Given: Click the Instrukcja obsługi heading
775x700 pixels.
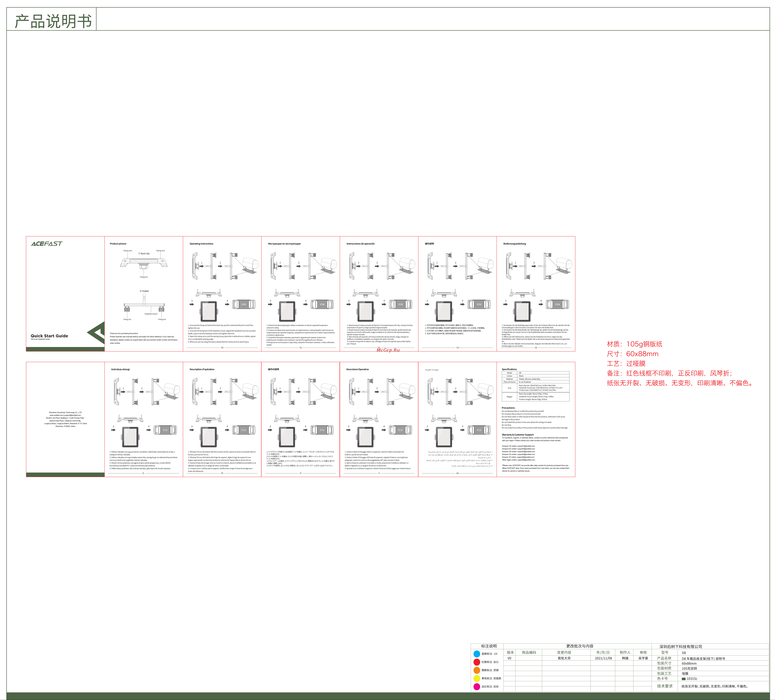Looking at the screenshot, I should point(120,369).
